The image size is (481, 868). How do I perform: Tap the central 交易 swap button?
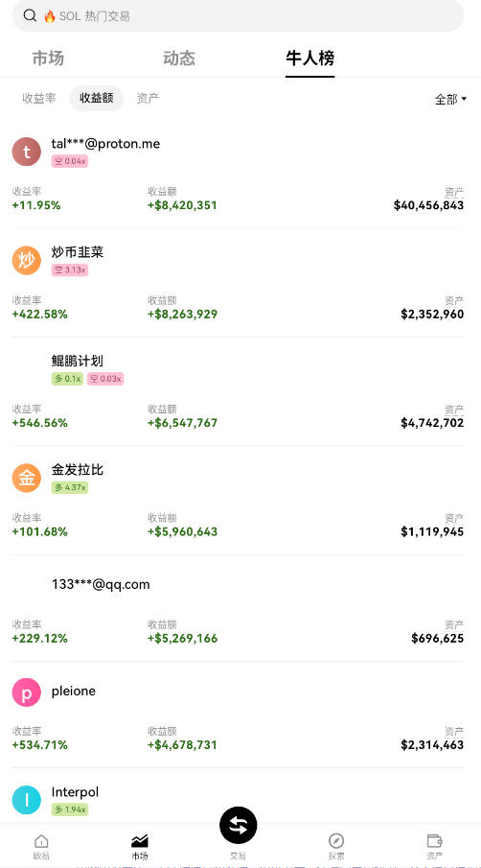click(239, 825)
